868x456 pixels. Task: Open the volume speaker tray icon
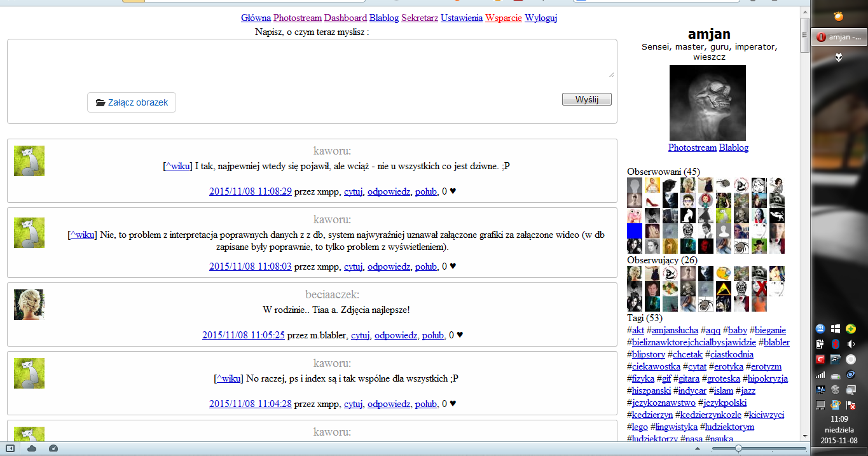pyautogui.click(x=851, y=344)
